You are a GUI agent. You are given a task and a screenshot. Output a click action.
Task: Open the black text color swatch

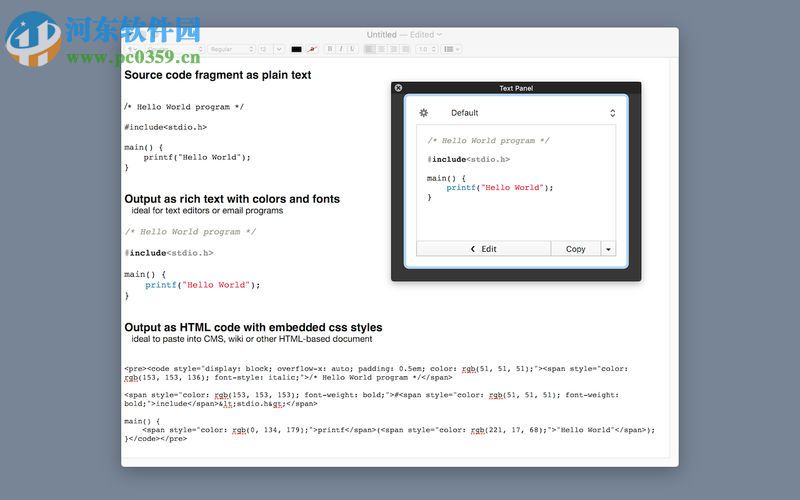pos(296,49)
